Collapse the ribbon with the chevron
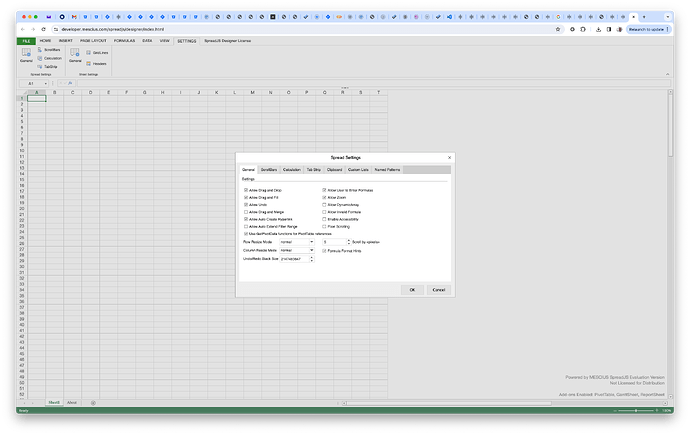The width and height of the screenshot is (690, 435). point(668,74)
